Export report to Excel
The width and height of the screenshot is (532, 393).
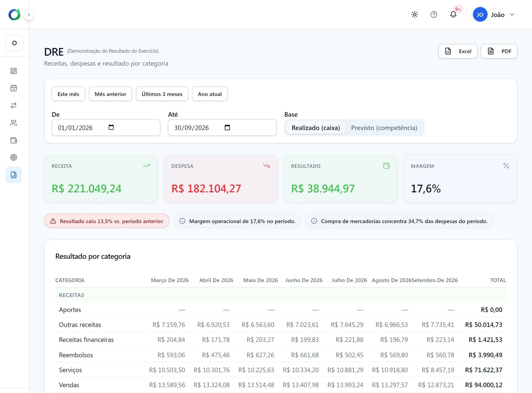(x=458, y=51)
